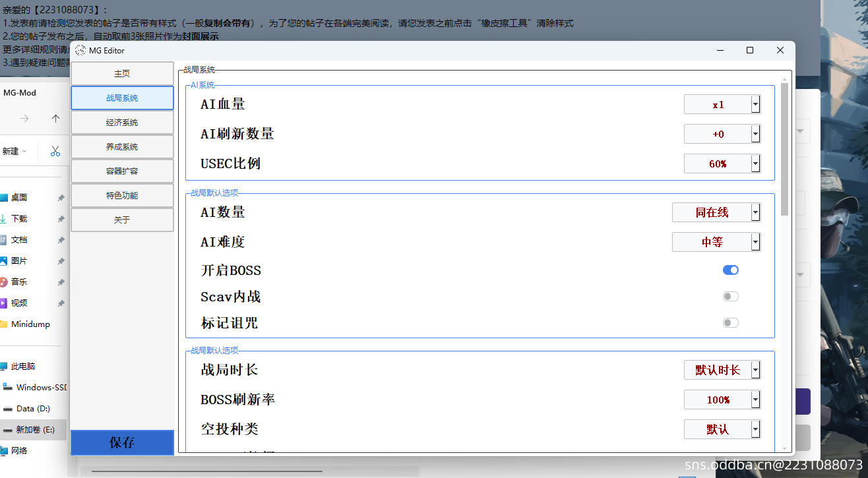Click the pin icon next to 图片
The height and width of the screenshot is (478, 868).
point(61,261)
